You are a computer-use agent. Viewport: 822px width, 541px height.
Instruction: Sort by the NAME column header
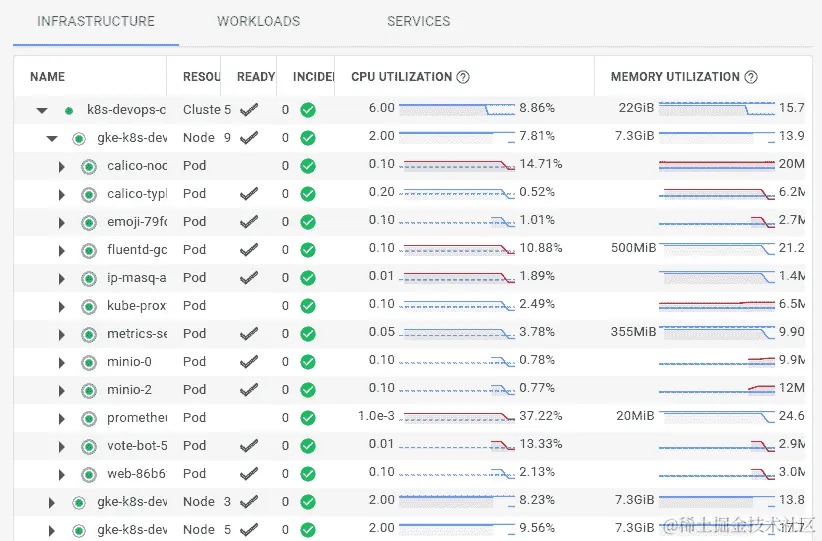[x=48, y=77]
